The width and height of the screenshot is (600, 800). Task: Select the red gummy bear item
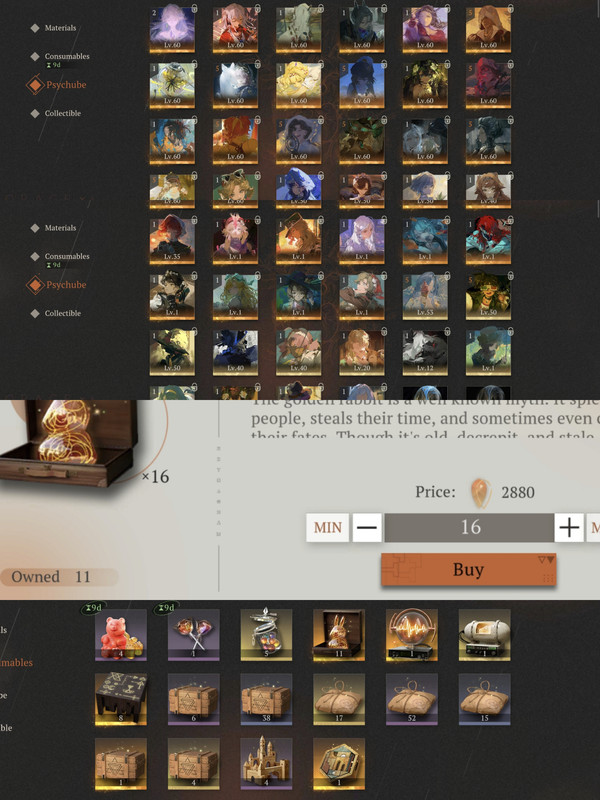coord(121,635)
